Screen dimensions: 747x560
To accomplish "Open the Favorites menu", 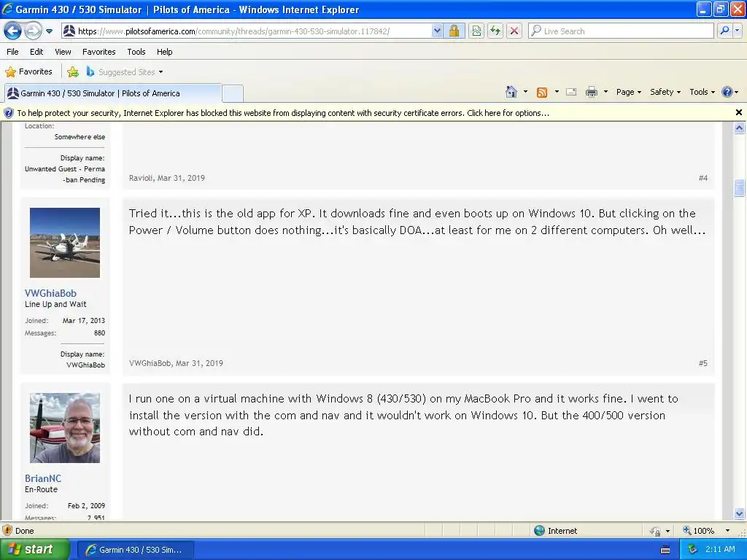I will tap(98, 52).
